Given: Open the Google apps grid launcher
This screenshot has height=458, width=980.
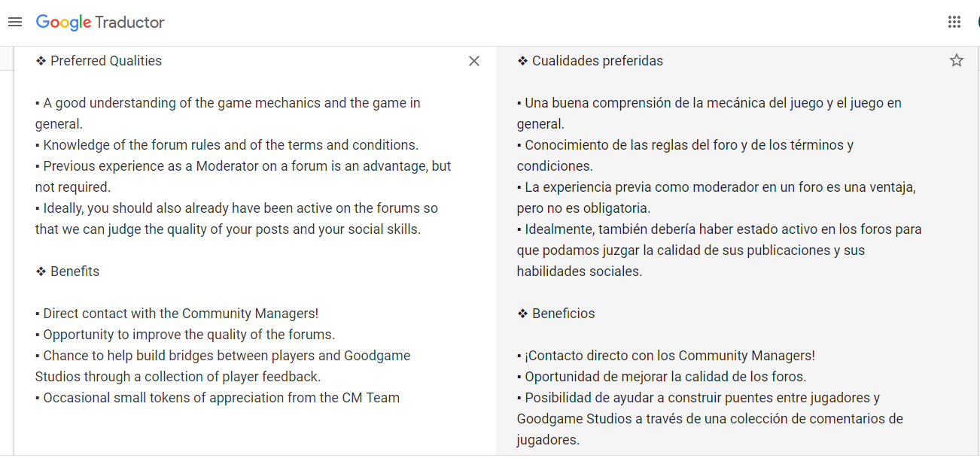Looking at the screenshot, I should point(954,23).
